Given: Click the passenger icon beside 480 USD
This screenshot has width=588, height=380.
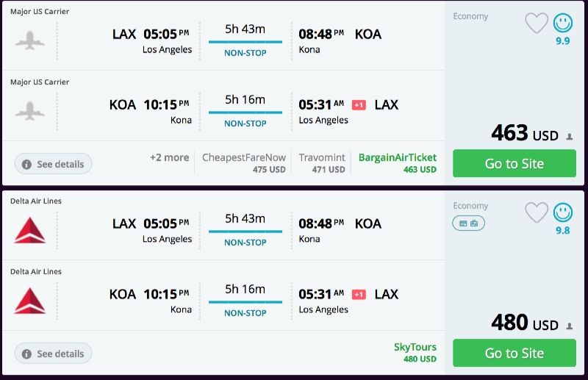Looking at the screenshot, I should [569, 326].
